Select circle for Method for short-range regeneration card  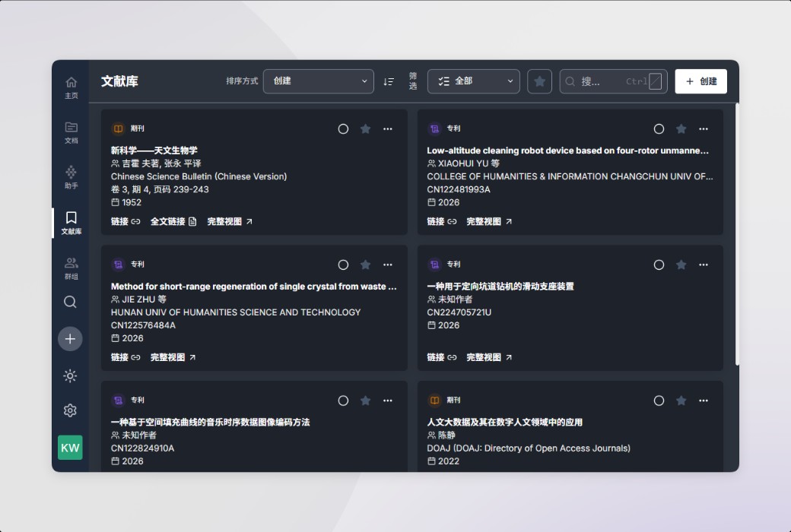coord(343,264)
